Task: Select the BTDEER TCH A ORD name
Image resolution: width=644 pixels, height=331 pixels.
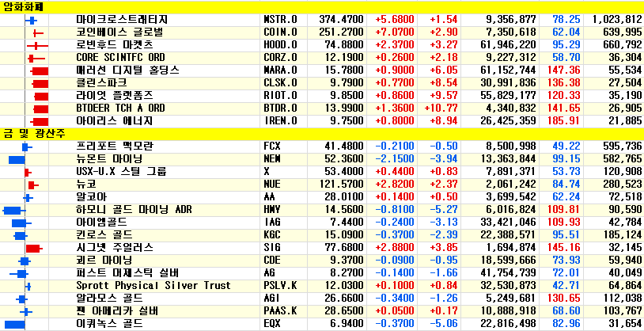Action: (x=120, y=108)
